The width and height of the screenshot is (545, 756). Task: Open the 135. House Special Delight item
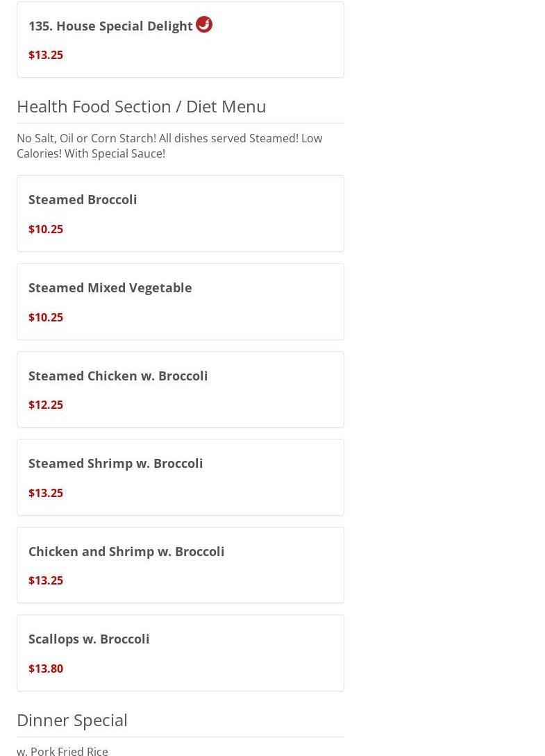pyautogui.click(x=110, y=26)
